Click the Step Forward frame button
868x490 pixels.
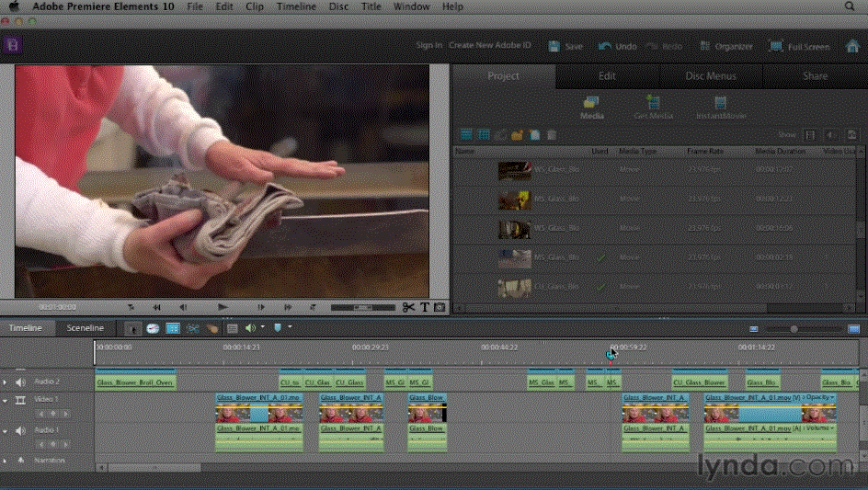tap(261, 307)
